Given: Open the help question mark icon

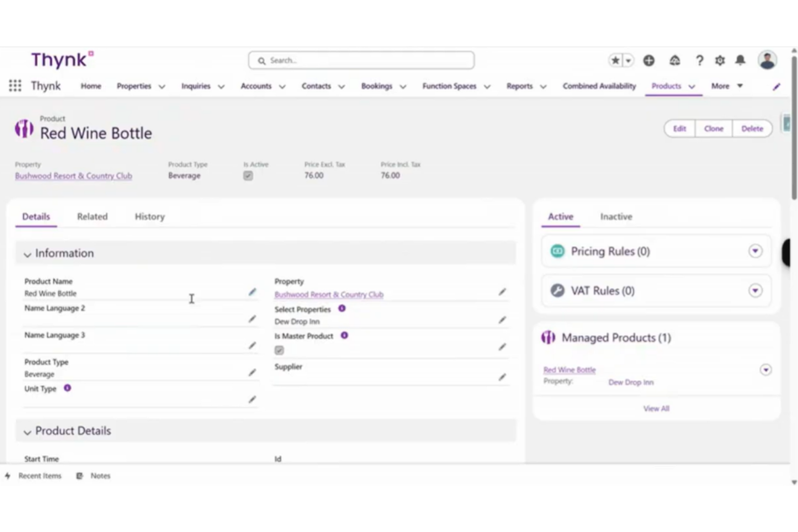Looking at the screenshot, I should pyautogui.click(x=699, y=60).
